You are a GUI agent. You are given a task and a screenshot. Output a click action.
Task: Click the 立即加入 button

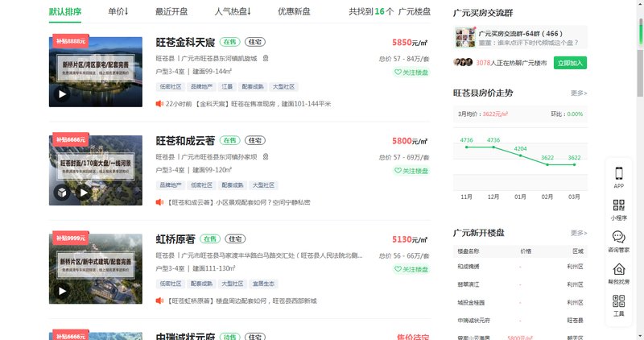coord(570,63)
